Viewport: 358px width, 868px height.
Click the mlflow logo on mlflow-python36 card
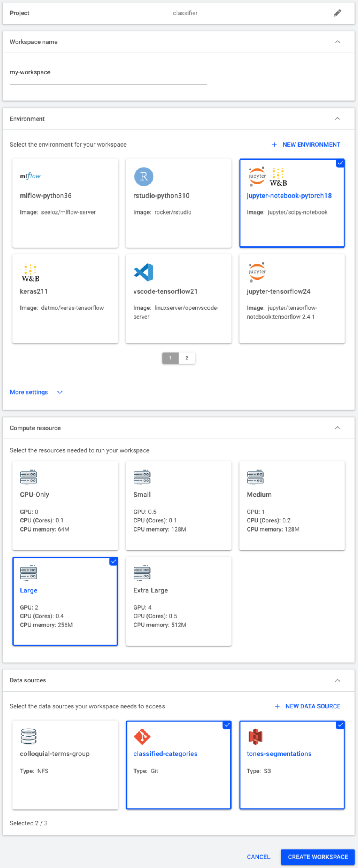pos(30,176)
